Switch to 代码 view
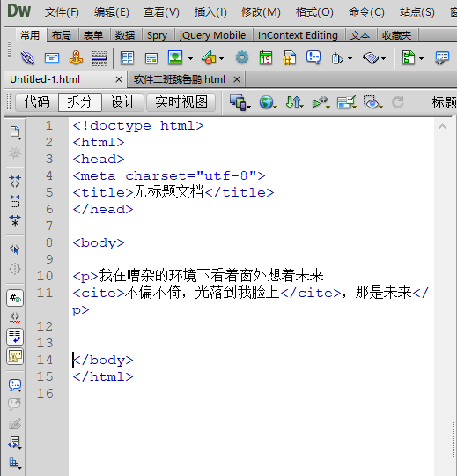The width and height of the screenshot is (457, 476). tap(37, 102)
